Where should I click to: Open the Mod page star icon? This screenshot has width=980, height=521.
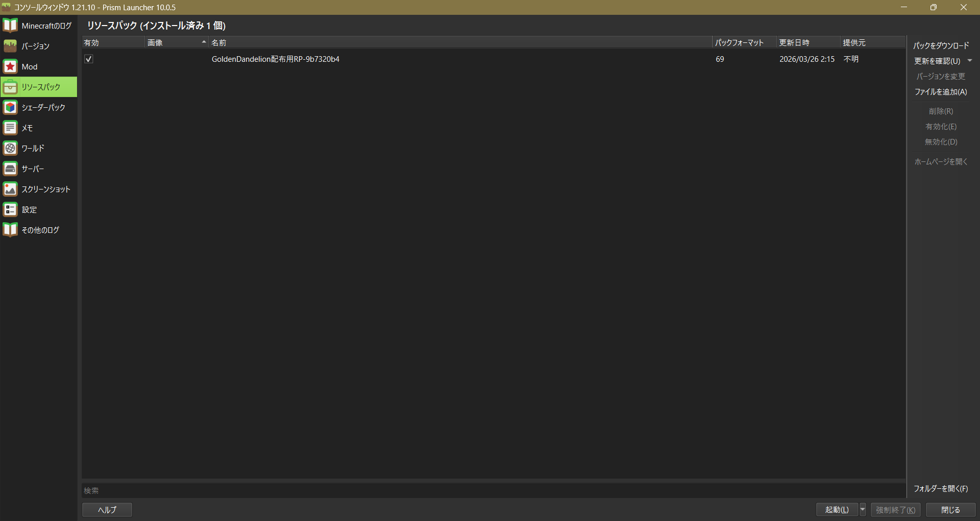coord(10,66)
